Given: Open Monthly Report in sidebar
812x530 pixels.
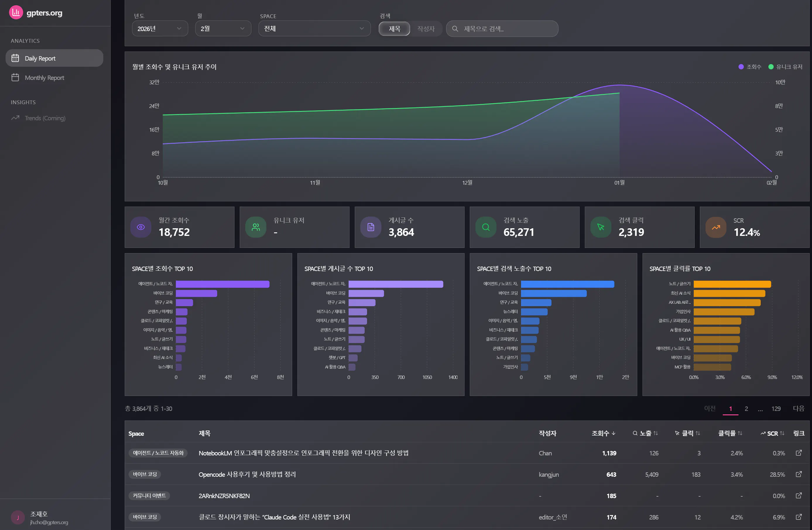Looking at the screenshot, I should tap(54, 78).
